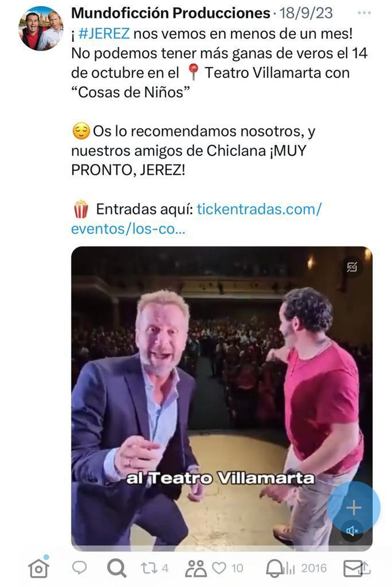Tap the reply speech bubble icon
This screenshot has height=587, width=392.
pyautogui.click(x=79, y=567)
